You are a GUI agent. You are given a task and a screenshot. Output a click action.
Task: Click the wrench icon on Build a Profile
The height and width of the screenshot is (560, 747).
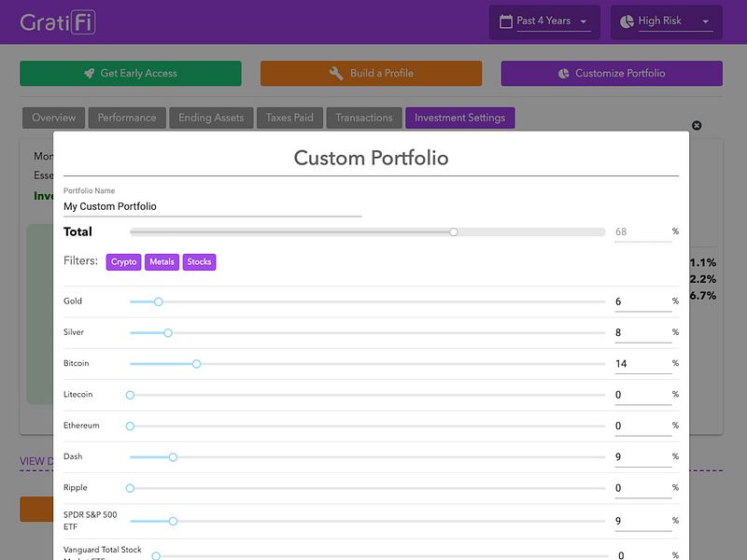[x=336, y=74]
